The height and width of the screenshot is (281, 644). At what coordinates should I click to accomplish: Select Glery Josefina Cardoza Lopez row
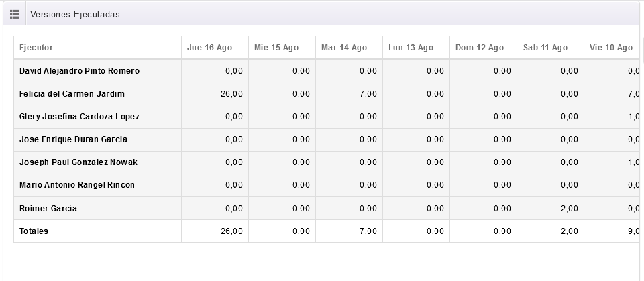[79, 117]
